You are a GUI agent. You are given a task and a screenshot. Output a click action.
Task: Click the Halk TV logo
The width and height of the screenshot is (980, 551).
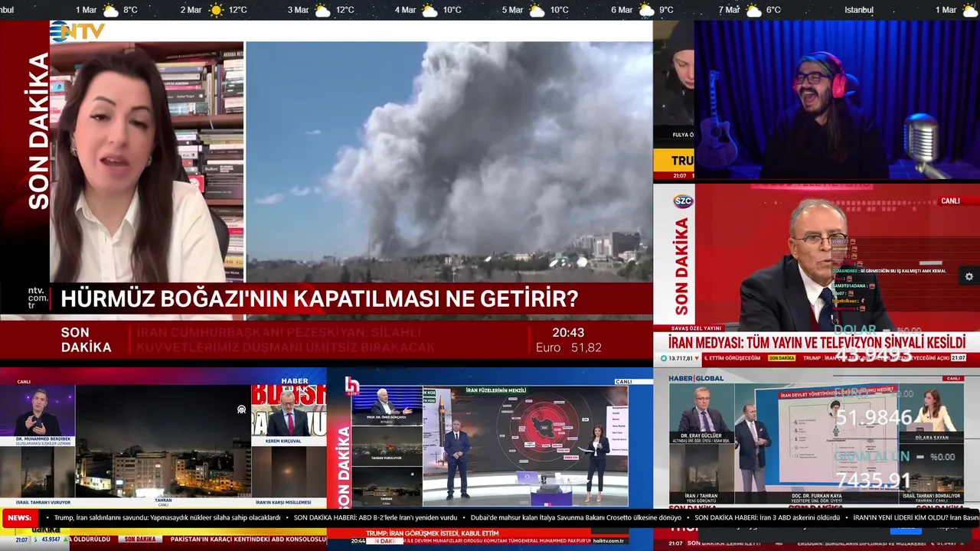[x=352, y=386]
